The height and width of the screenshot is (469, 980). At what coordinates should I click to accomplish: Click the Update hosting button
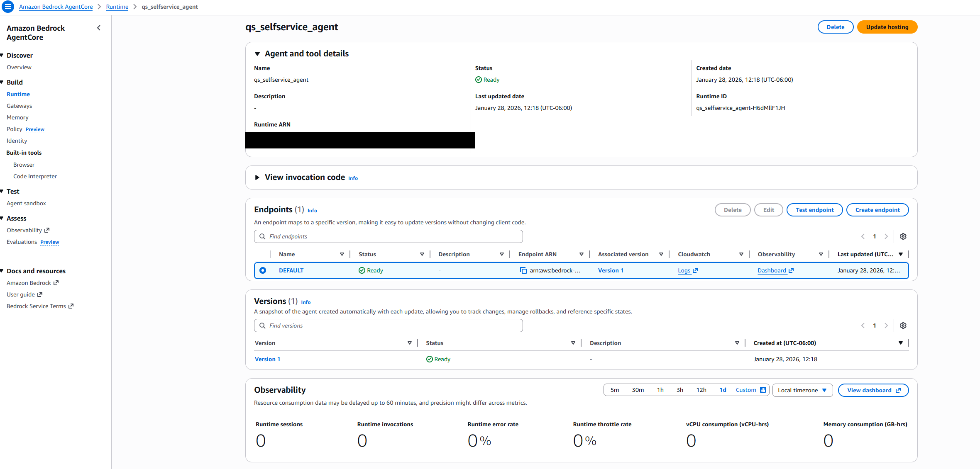click(x=887, y=27)
